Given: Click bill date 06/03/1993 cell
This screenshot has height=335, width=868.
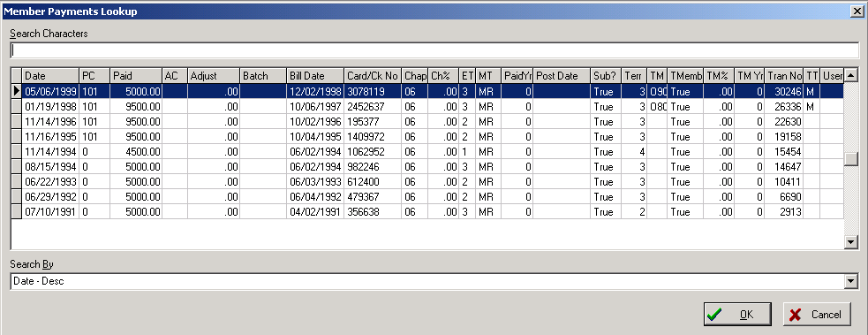Looking at the screenshot, I should click(x=315, y=181).
